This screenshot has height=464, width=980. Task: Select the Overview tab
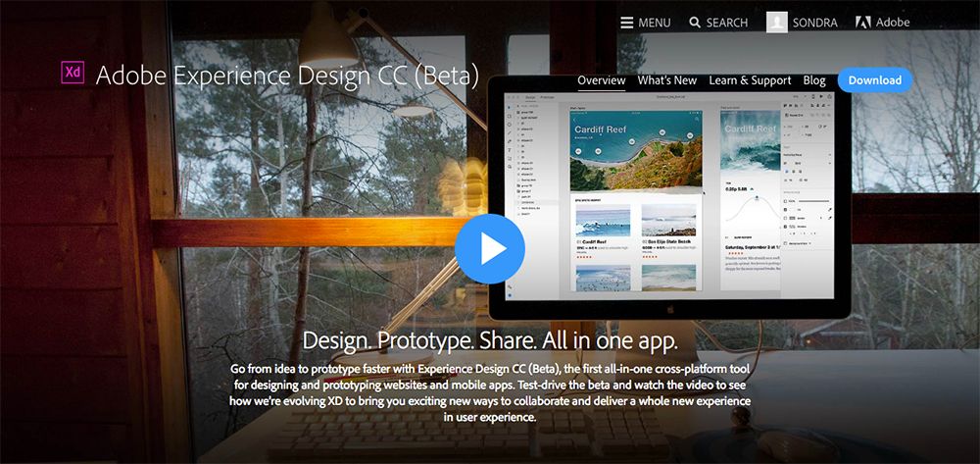(x=602, y=80)
